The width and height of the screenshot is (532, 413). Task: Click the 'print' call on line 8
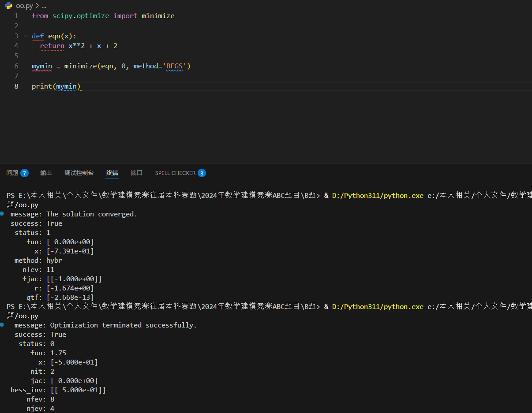tap(42, 86)
